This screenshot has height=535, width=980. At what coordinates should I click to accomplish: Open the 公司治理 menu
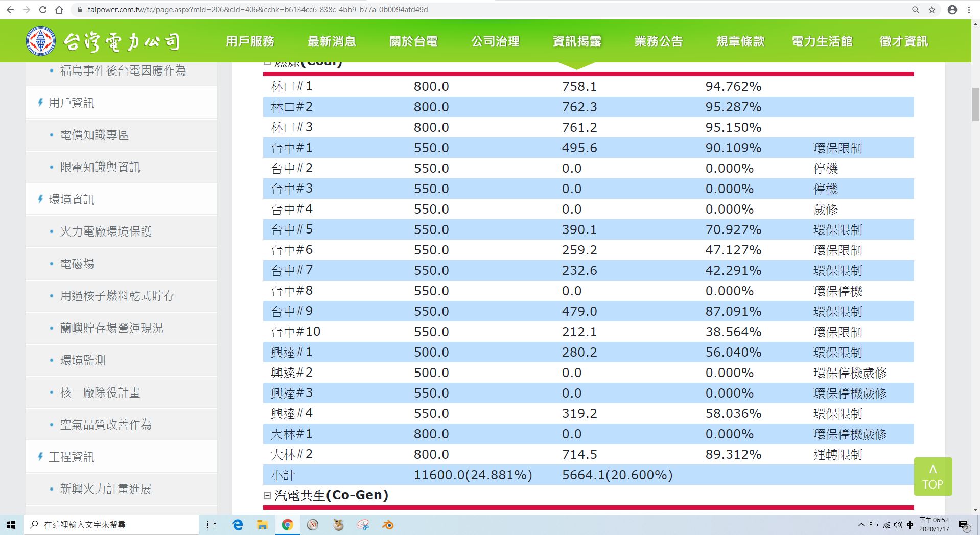point(495,41)
